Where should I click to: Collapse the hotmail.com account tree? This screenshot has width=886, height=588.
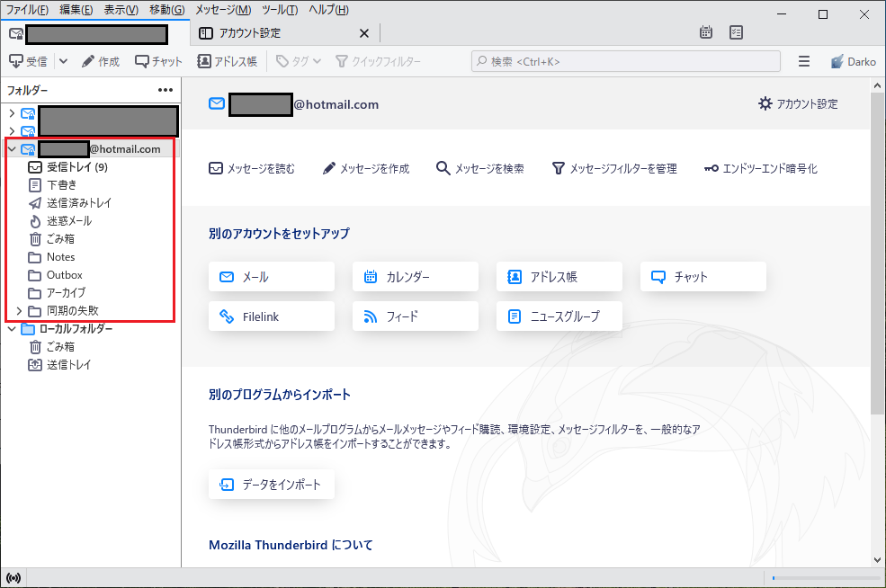(x=12, y=149)
